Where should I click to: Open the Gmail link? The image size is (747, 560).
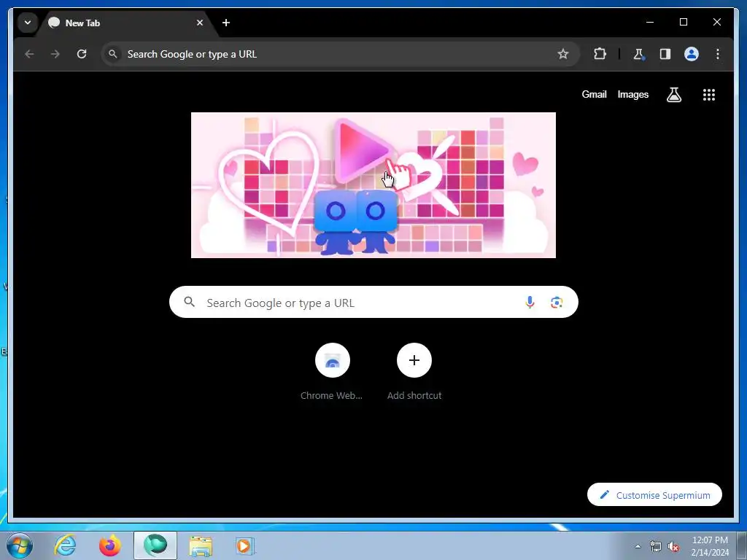pos(594,94)
